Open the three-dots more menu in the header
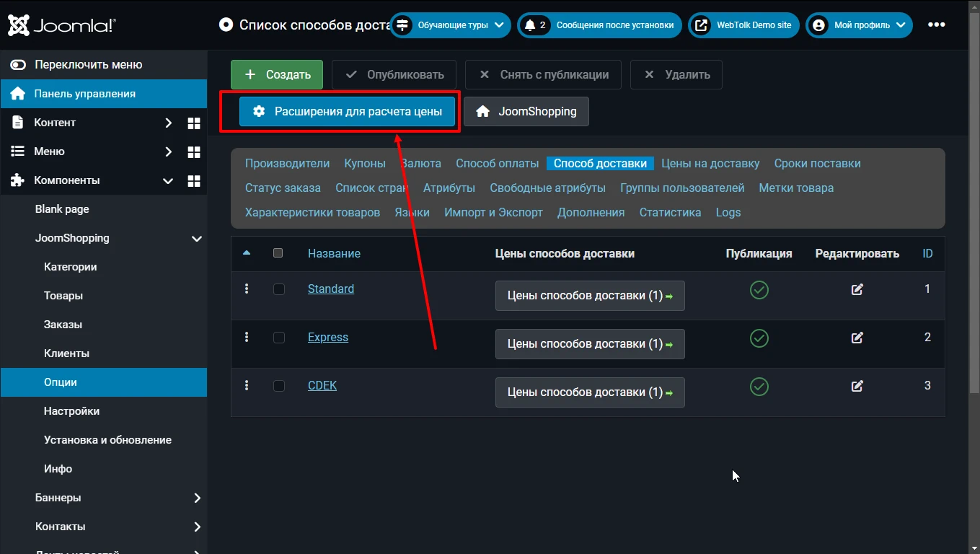The width and height of the screenshot is (980, 554). click(936, 25)
